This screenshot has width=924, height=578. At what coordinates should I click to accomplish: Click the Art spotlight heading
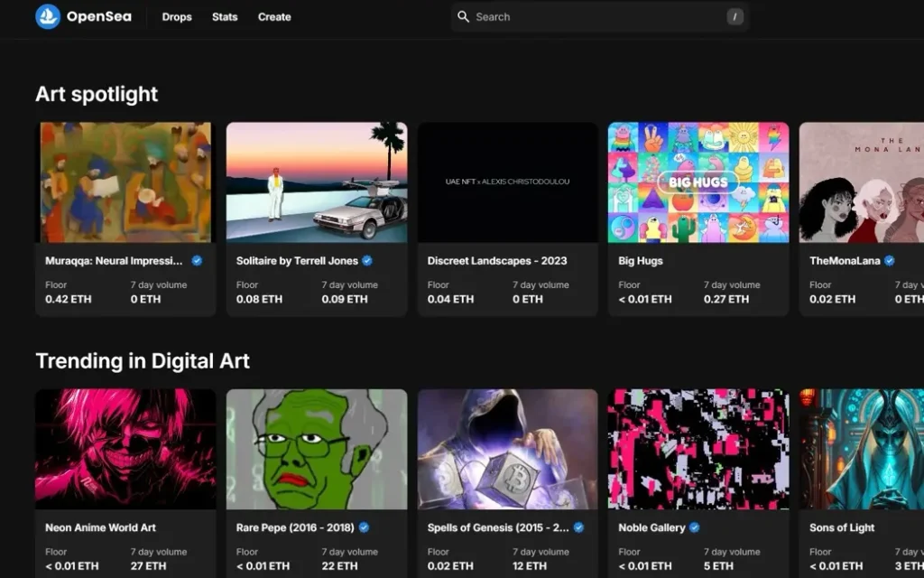click(97, 94)
